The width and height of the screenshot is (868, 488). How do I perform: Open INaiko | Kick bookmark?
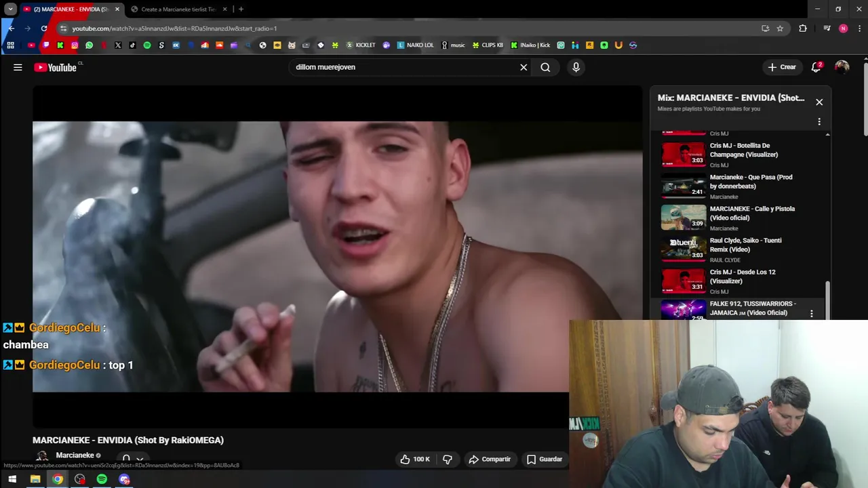pyautogui.click(x=530, y=45)
